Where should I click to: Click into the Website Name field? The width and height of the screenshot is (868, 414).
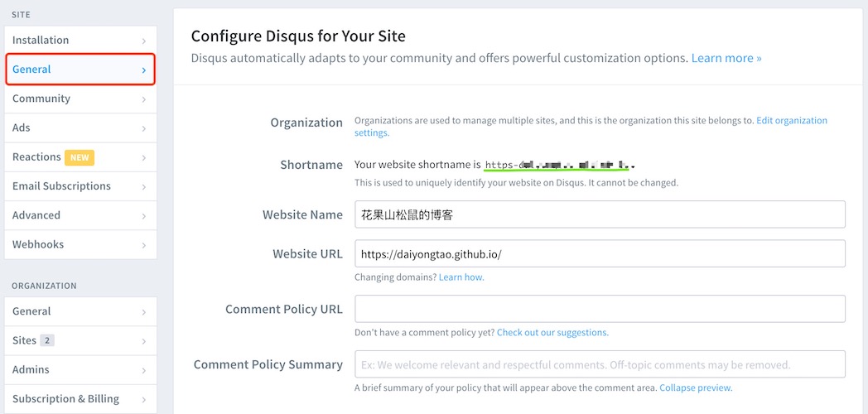click(600, 214)
